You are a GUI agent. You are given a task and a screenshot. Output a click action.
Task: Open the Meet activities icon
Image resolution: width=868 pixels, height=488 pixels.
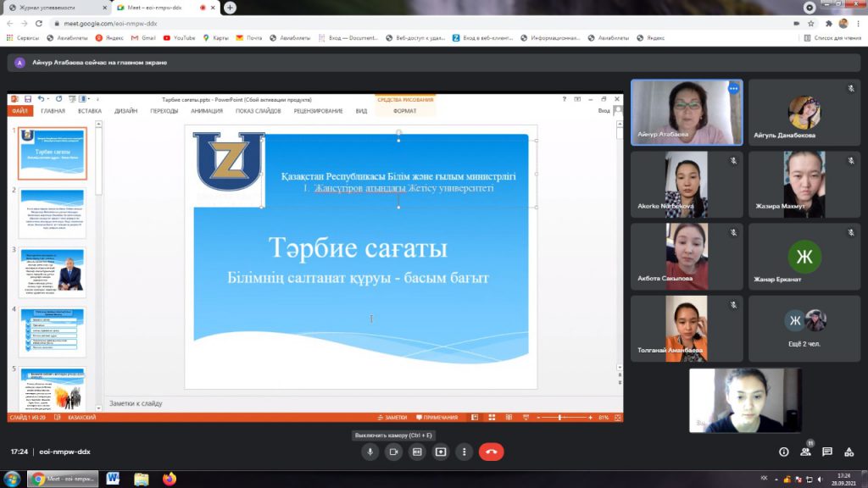click(849, 452)
